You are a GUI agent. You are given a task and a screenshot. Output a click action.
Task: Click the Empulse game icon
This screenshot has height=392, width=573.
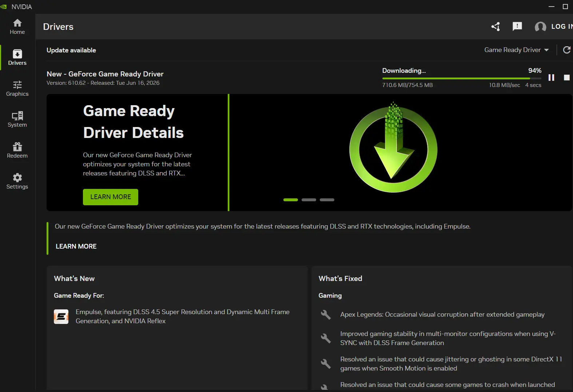point(61,317)
